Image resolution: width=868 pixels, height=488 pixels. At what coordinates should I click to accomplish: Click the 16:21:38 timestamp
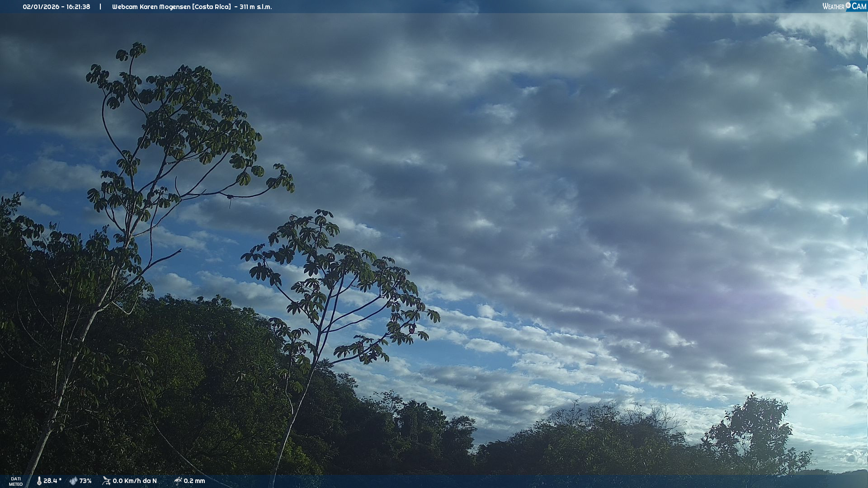click(x=78, y=7)
